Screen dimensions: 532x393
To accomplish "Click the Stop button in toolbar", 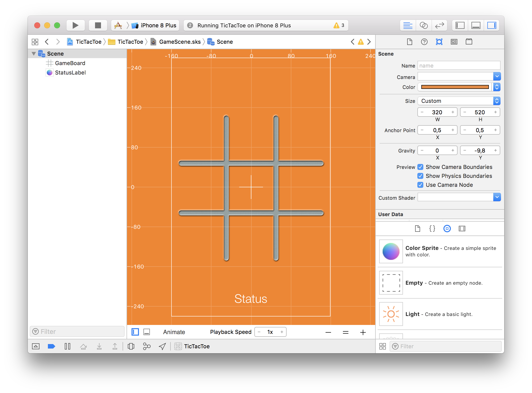I will coord(98,25).
